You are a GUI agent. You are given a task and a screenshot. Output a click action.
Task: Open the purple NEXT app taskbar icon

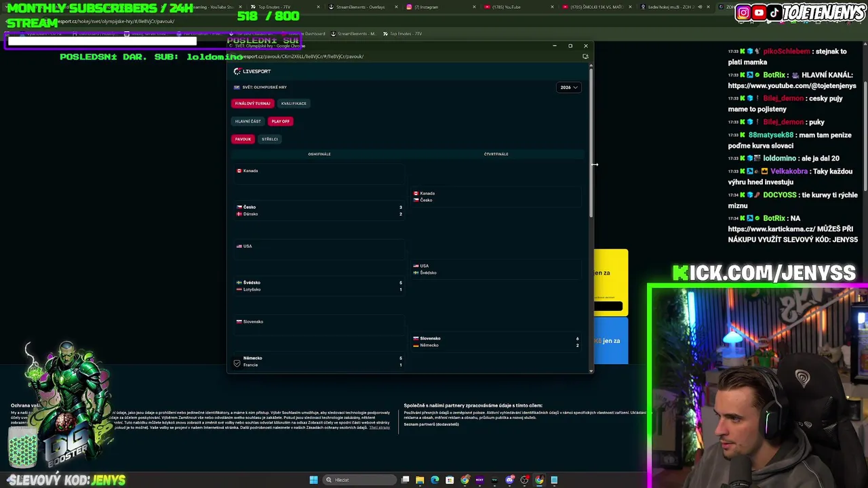pyautogui.click(x=479, y=480)
